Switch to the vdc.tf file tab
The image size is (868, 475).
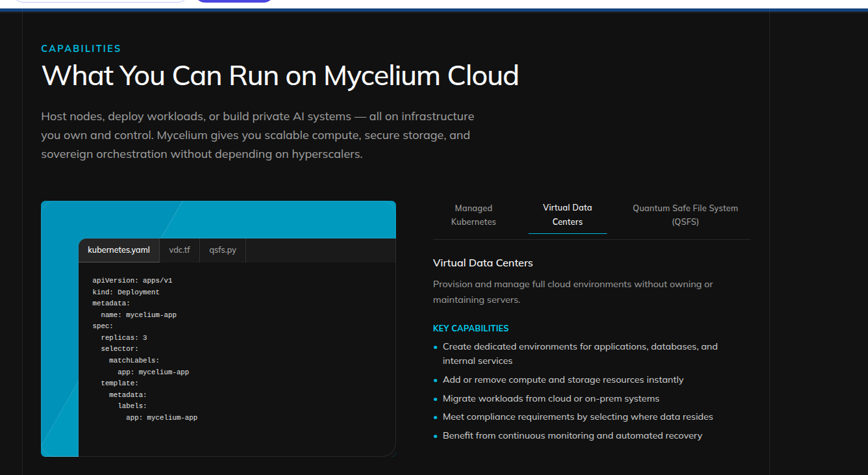point(179,250)
